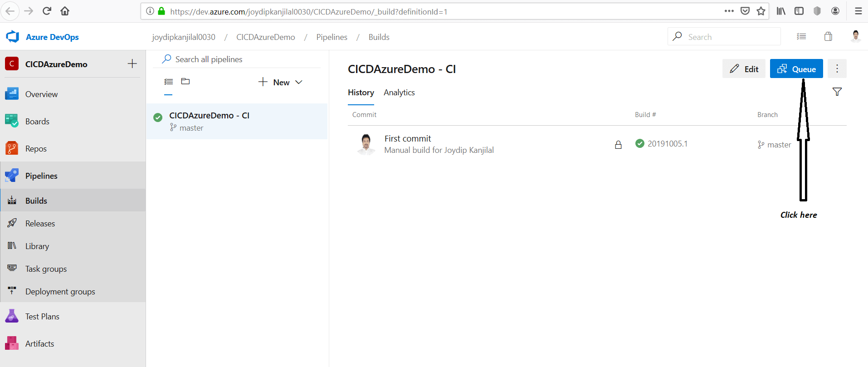The height and width of the screenshot is (367, 868).
Task: Open Deployment groups under Pipelines
Action: [73, 291]
